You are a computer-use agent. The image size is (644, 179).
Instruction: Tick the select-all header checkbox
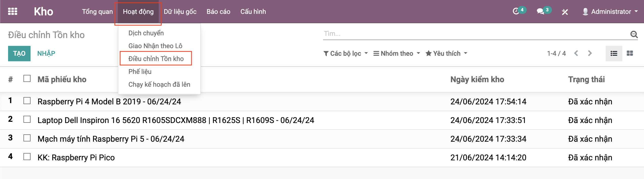coord(27,79)
